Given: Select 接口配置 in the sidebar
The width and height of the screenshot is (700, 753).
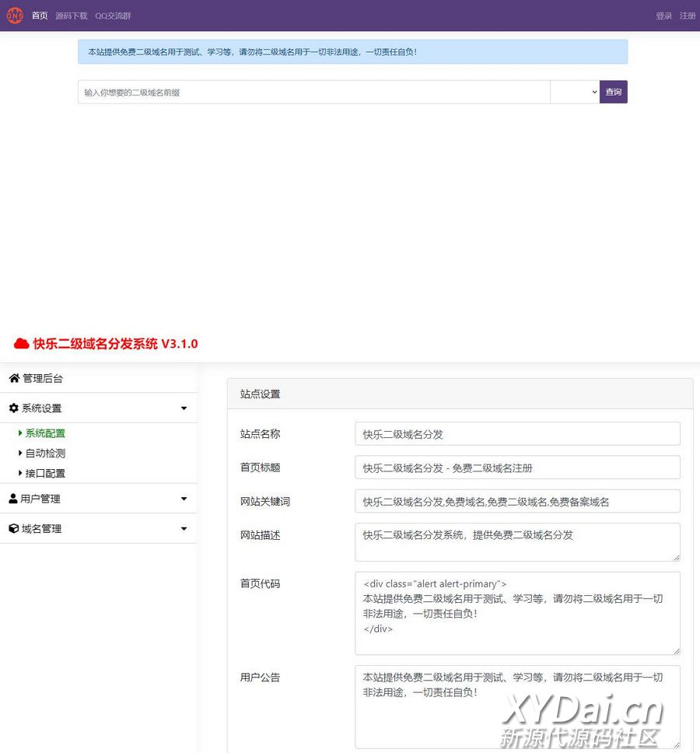Looking at the screenshot, I should click(45, 474).
